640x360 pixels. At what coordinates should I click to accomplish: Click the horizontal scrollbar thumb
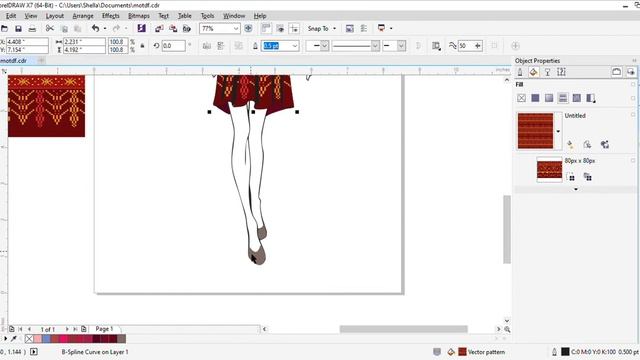pyautogui.click(x=404, y=329)
